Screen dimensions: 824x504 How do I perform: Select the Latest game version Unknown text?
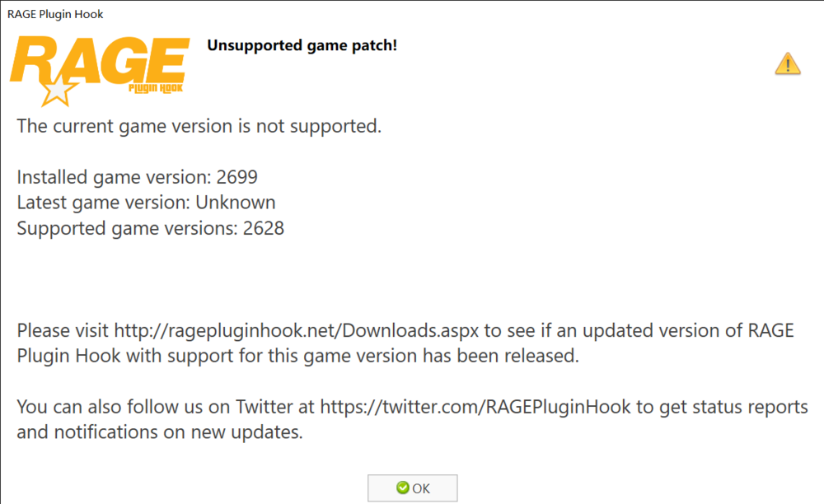coord(146,202)
